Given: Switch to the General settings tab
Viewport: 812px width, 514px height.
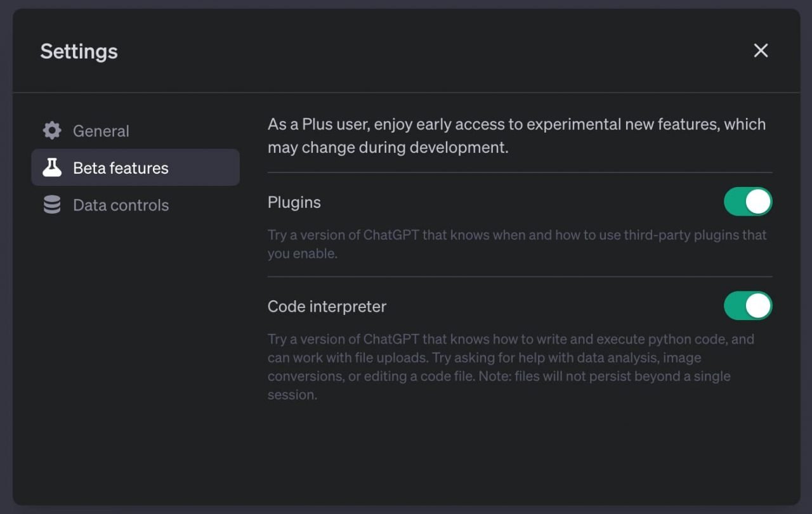Looking at the screenshot, I should click(x=100, y=131).
